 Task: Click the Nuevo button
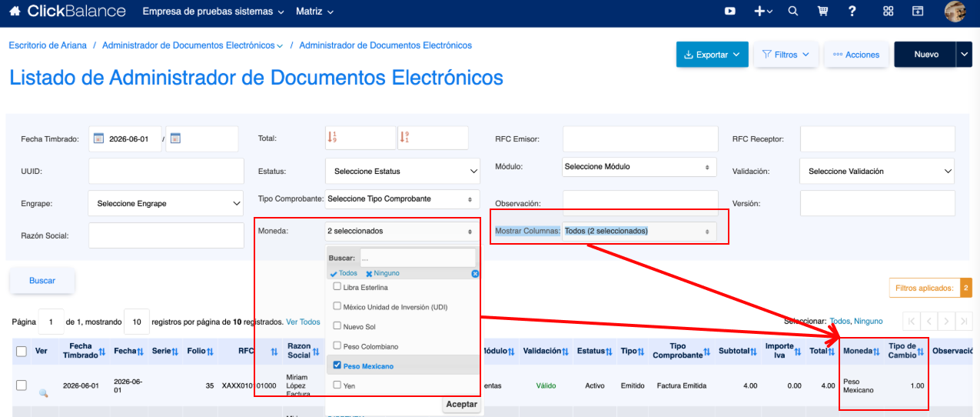[926, 55]
